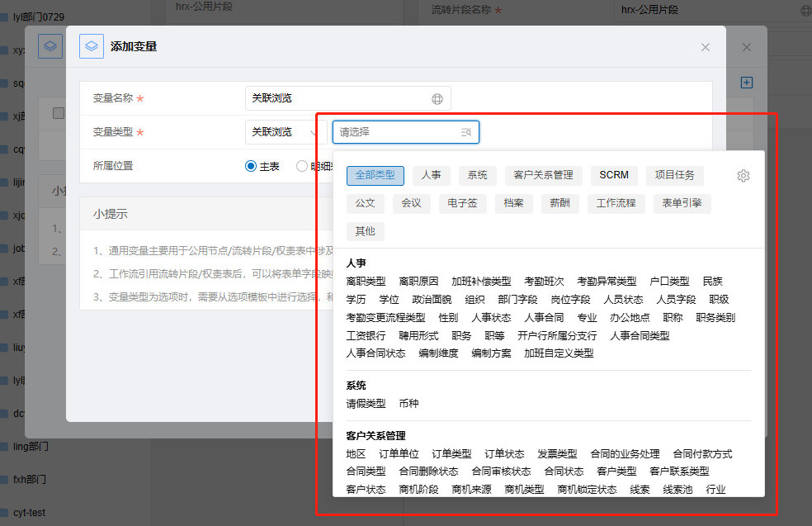Choose 离职原因 browse type
Screen dimensions: 812x526
tap(418, 282)
